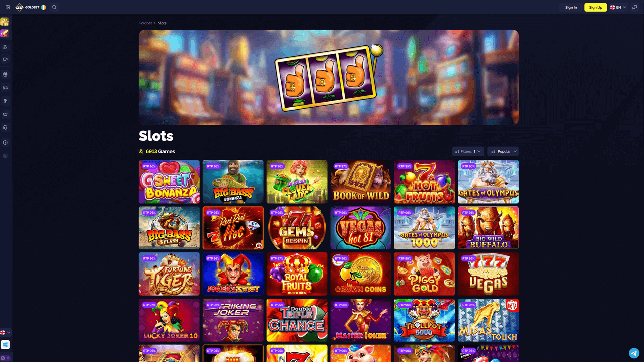Expand the Filters dropdown
This screenshot has width=644, height=362.
tap(468, 151)
